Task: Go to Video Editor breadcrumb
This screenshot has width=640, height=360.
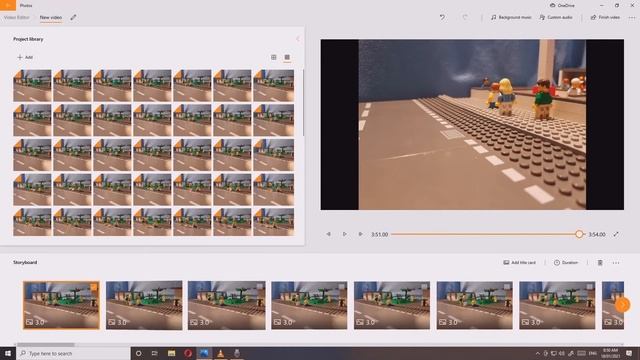Action: [16, 18]
